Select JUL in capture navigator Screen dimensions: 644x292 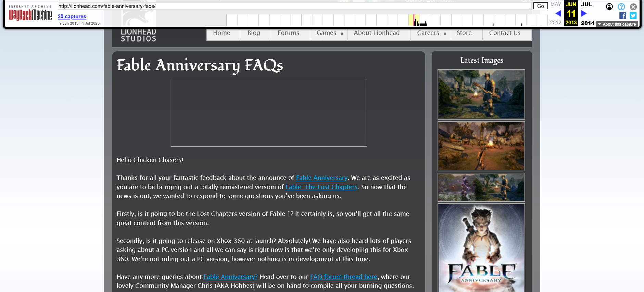coord(586,4)
